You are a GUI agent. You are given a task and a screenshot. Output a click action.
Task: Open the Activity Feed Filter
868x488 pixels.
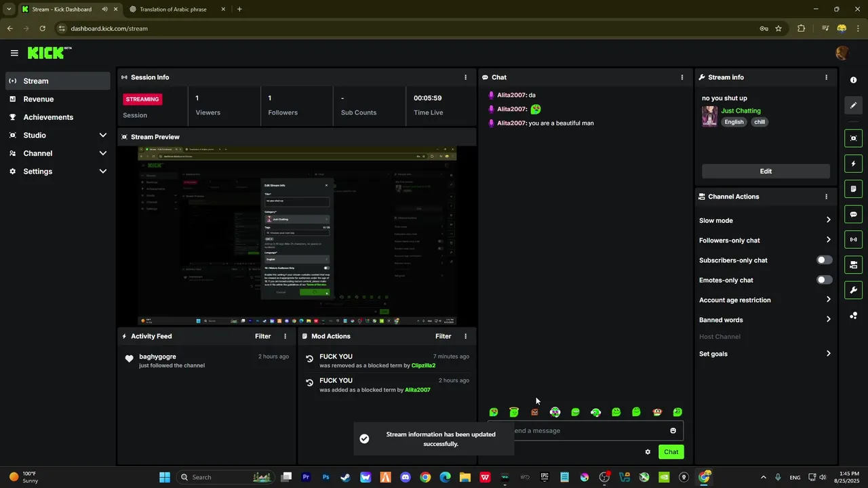tap(262, 336)
